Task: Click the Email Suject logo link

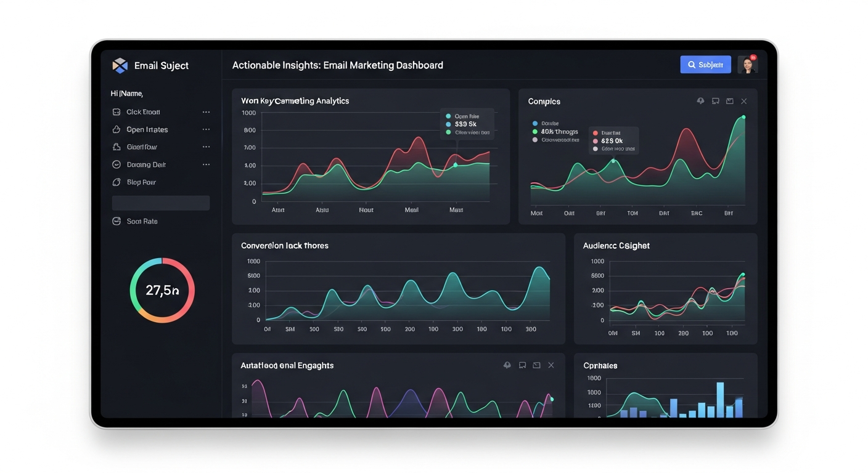Action: (x=150, y=65)
